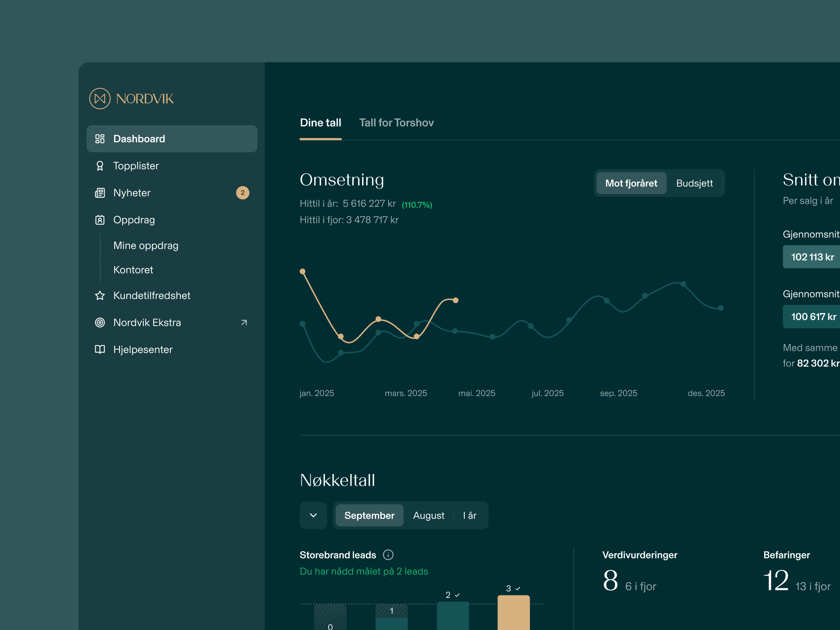The height and width of the screenshot is (630, 840).
Task: Click the Storebrand leads label
Action: (338, 555)
